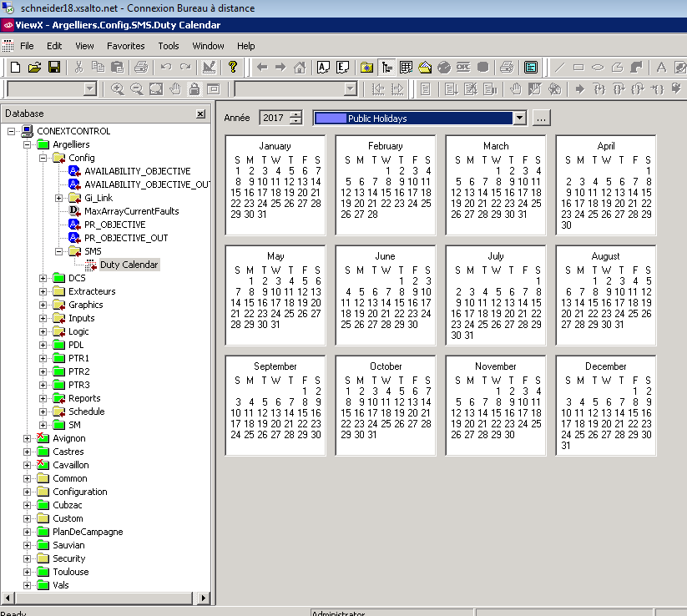Select the Pan hand tool
This screenshot has height=616, width=687.
(175, 89)
